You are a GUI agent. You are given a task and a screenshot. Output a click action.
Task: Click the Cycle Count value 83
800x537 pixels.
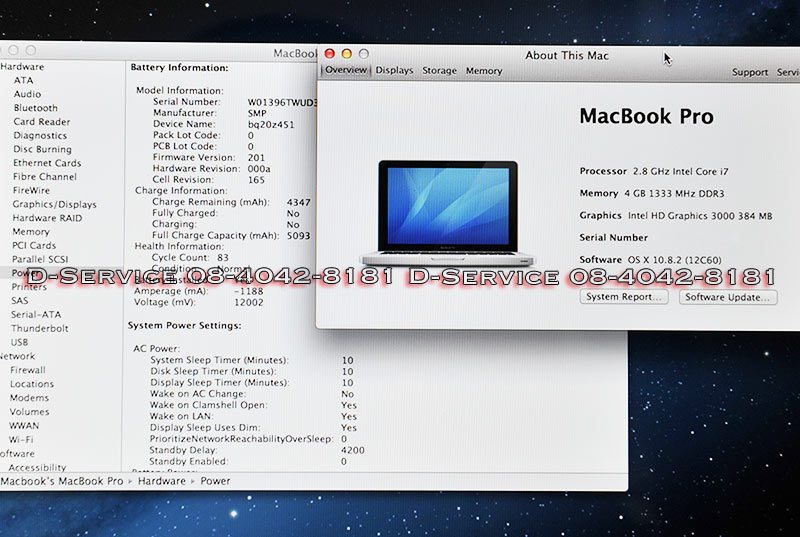pos(223,258)
